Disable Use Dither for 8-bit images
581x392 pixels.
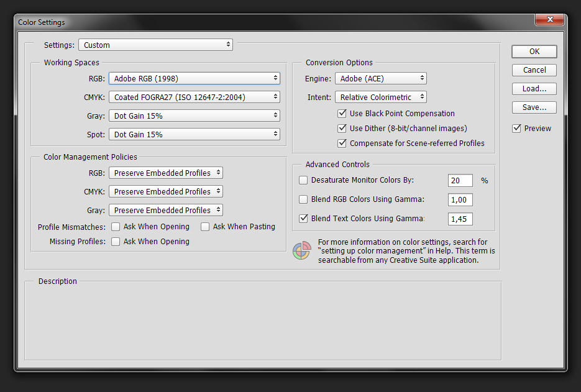(x=342, y=129)
